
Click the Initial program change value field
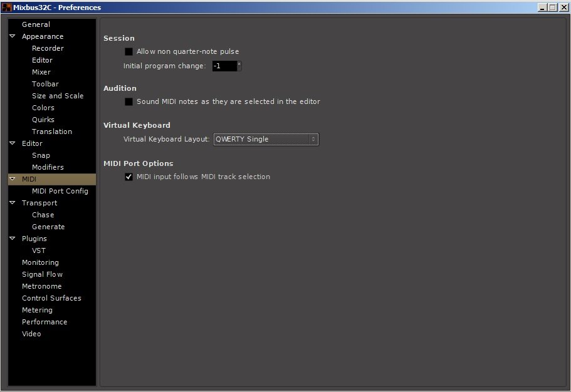[224, 66]
